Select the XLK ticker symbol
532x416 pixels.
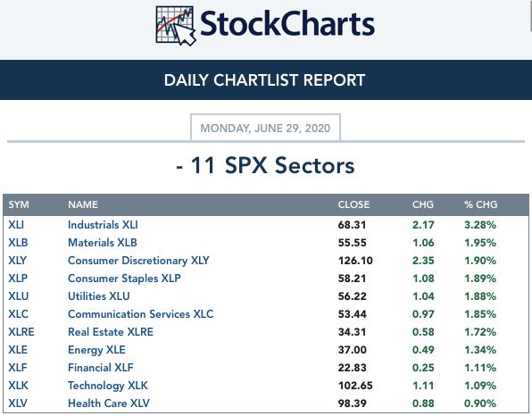coord(19,386)
